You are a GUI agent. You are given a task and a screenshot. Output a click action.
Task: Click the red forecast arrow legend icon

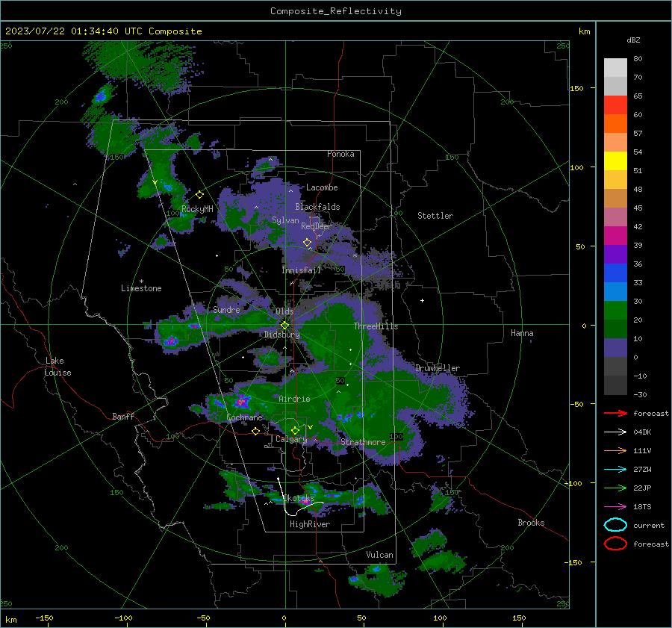click(x=615, y=413)
